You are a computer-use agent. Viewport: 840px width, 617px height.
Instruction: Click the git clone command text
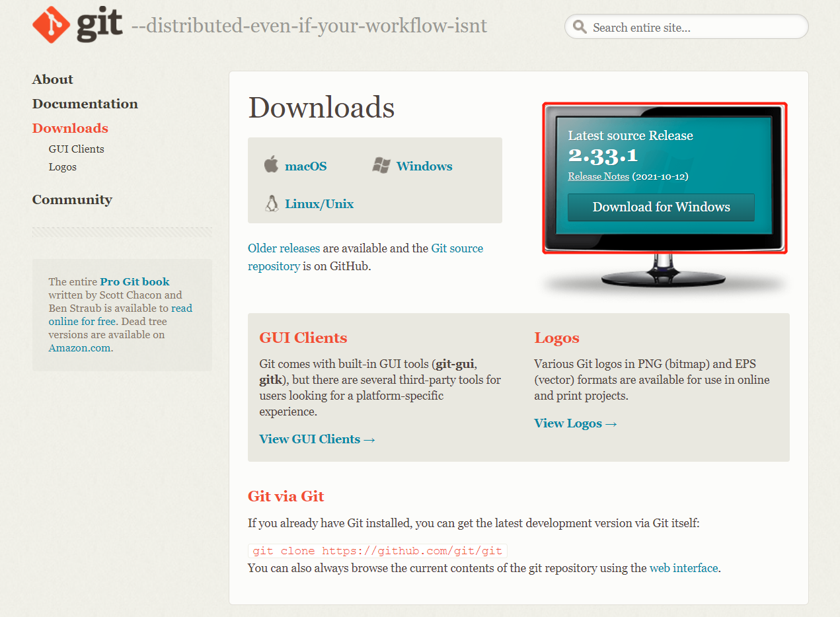coord(378,551)
